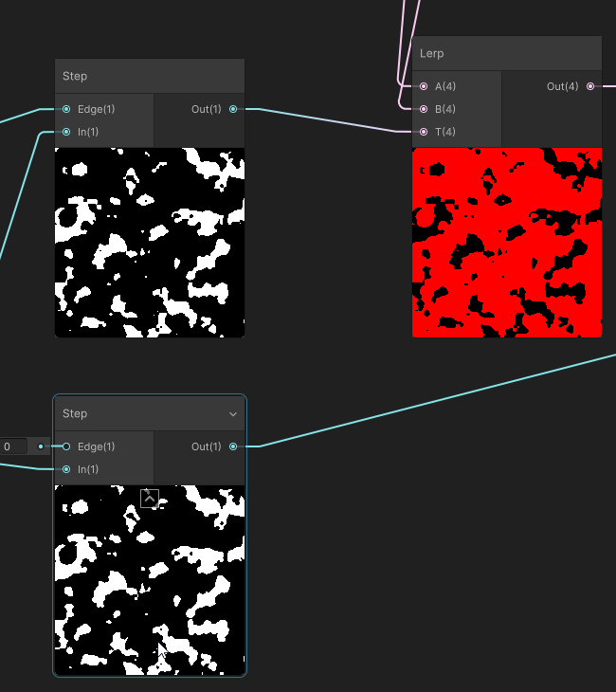Click the Edge(1) input port of top Step node
The width and height of the screenshot is (616, 692).
tap(66, 109)
